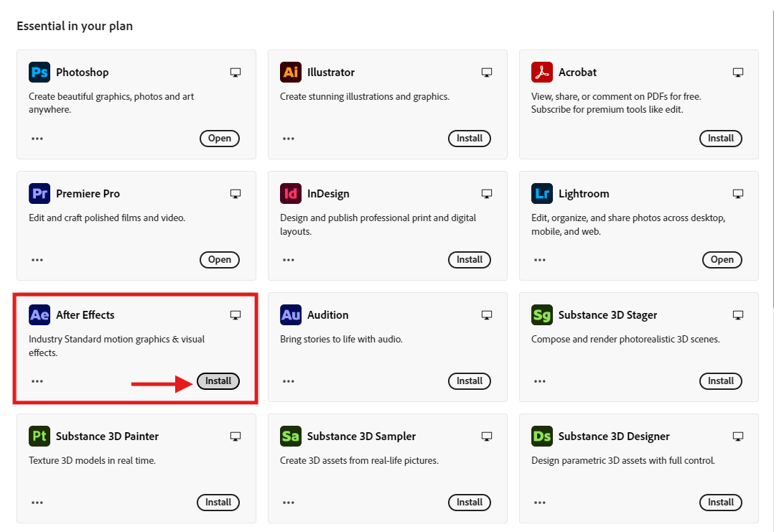Click the desktop monitor icon on Acrobat card
This screenshot has height=532, width=774.
737,73
